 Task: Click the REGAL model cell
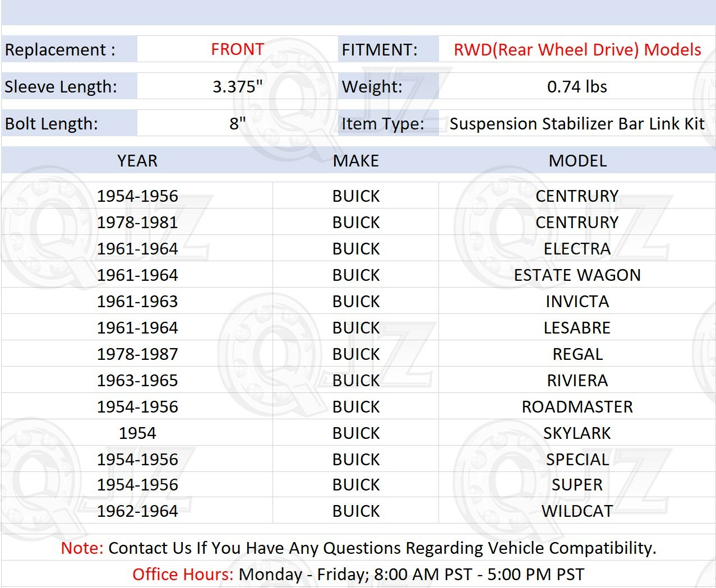tap(578, 354)
